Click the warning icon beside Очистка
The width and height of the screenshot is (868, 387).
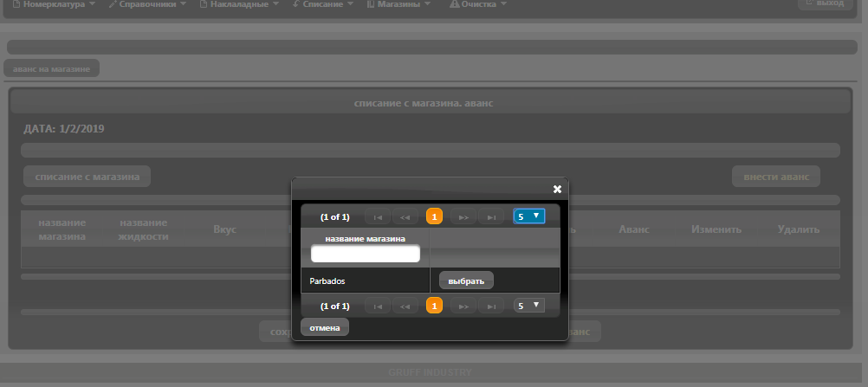[x=455, y=3]
